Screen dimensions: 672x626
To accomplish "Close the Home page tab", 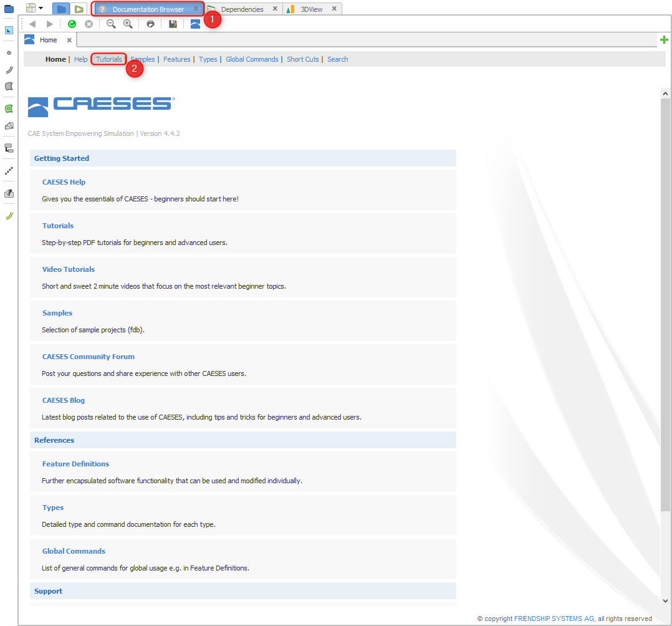I will [69, 40].
